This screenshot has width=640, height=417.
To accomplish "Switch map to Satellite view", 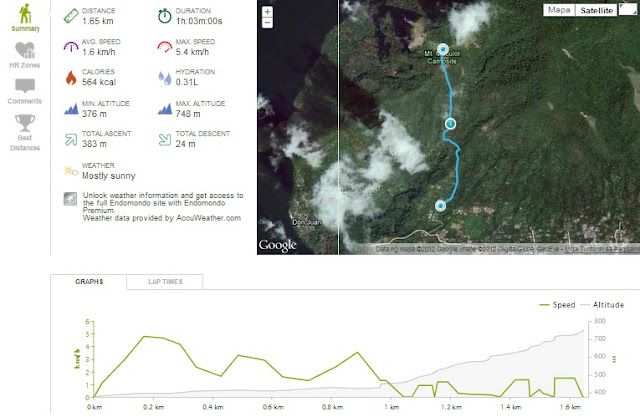I will [598, 10].
